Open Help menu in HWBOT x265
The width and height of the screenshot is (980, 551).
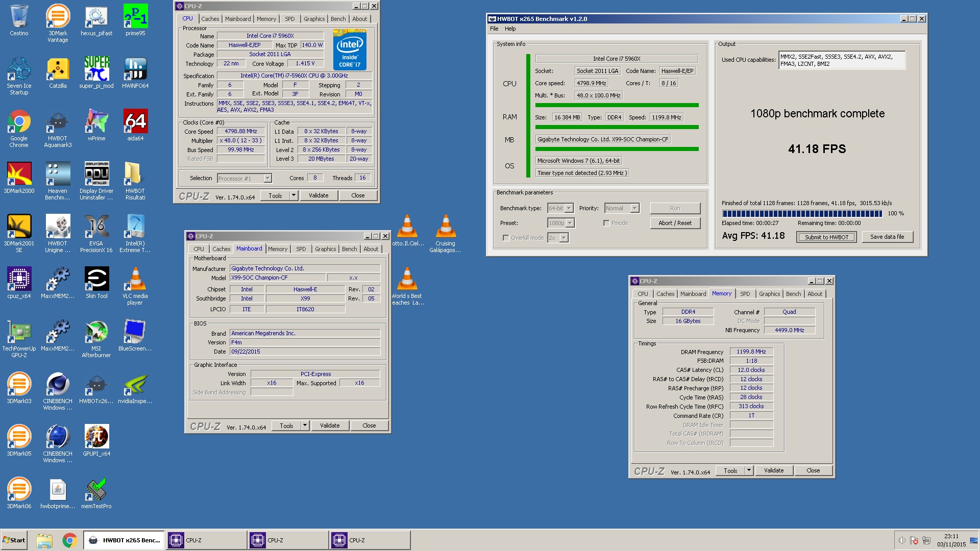(x=510, y=29)
